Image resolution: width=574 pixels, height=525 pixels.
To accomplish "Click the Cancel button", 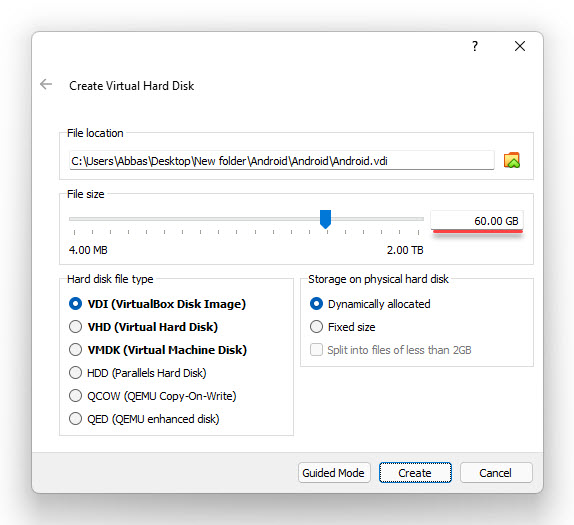I will coord(496,473).
